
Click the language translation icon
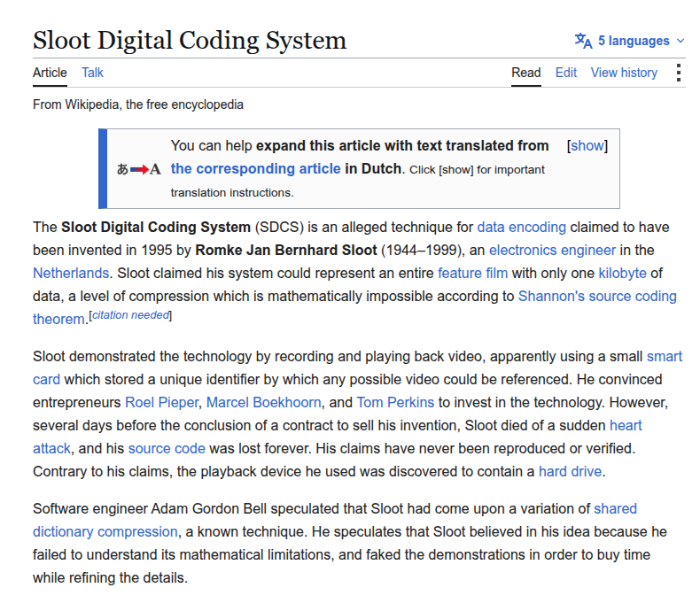click(583, 41)
